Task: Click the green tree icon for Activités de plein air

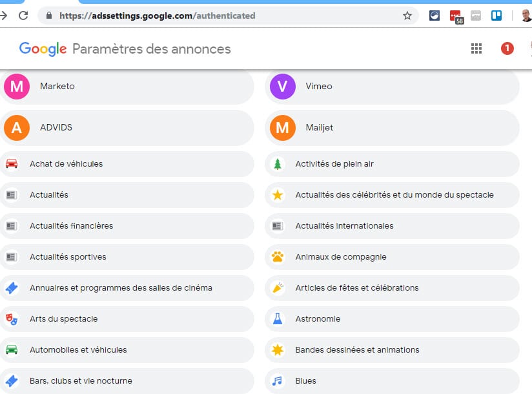Action: (x=278, y=164)
